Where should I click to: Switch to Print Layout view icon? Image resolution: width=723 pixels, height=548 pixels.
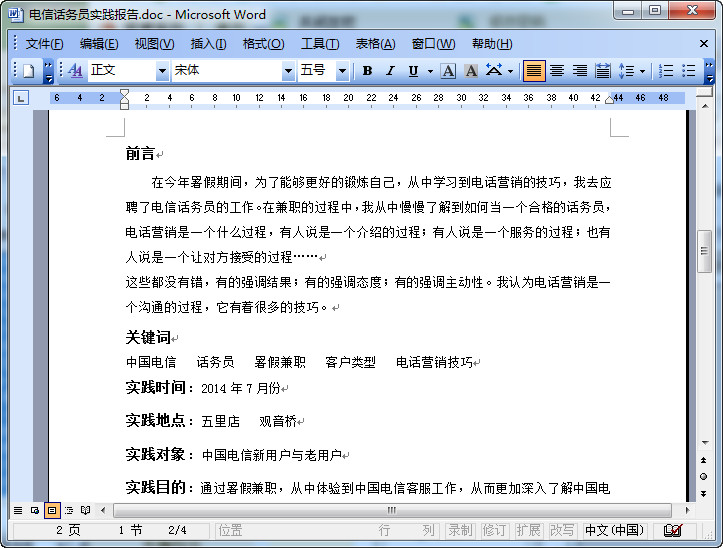[52, 510]
